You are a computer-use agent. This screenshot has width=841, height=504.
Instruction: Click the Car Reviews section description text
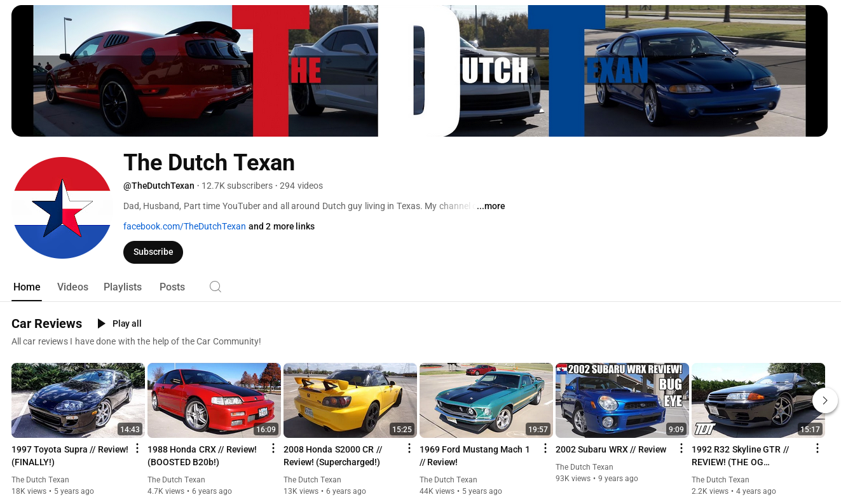coord(136,341)
